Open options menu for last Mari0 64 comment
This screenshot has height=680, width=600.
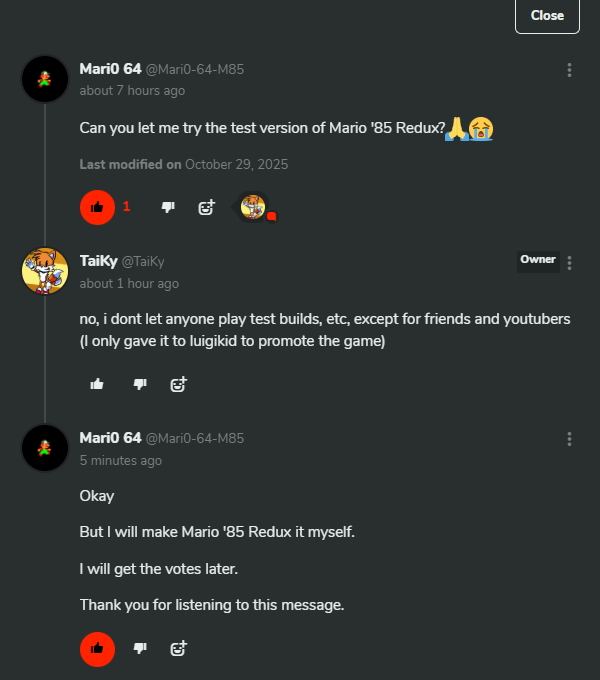click(x=569, y=439)
